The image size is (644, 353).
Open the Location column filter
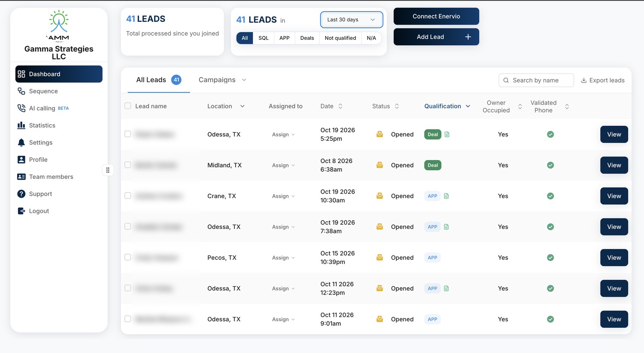point(242,106)
